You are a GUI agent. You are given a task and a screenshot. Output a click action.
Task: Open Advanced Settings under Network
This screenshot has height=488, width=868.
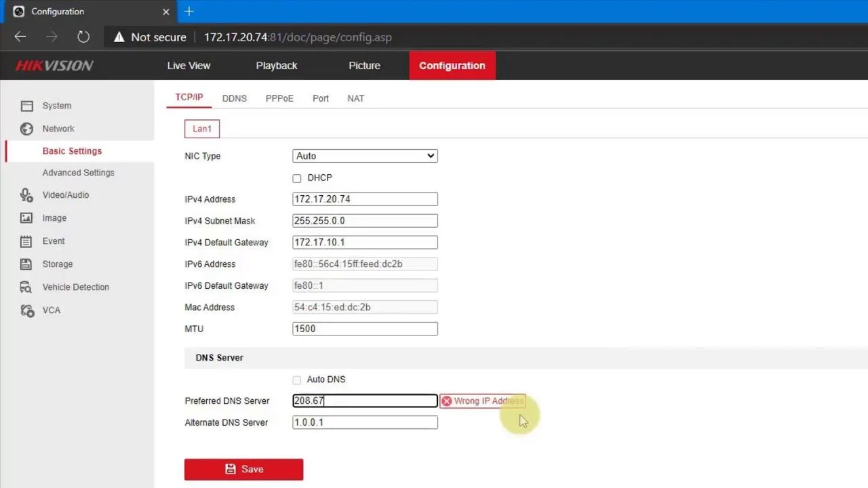click(x=79, y=173)
